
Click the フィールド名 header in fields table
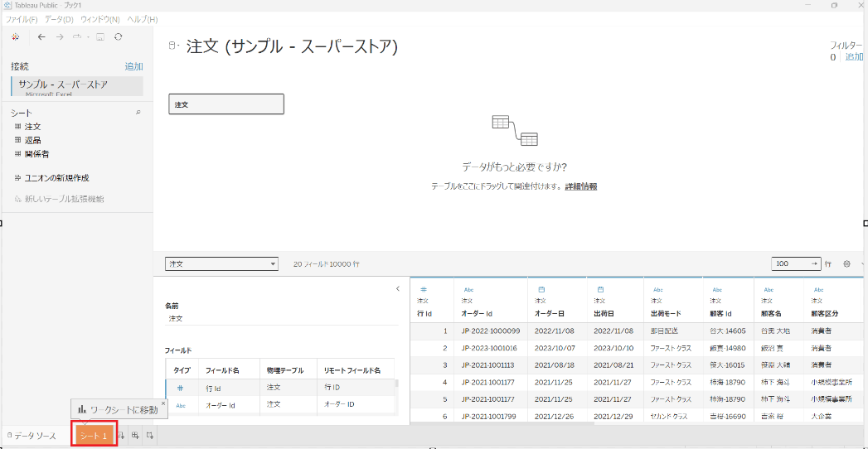pyautogui.click(x=221, y=370)
